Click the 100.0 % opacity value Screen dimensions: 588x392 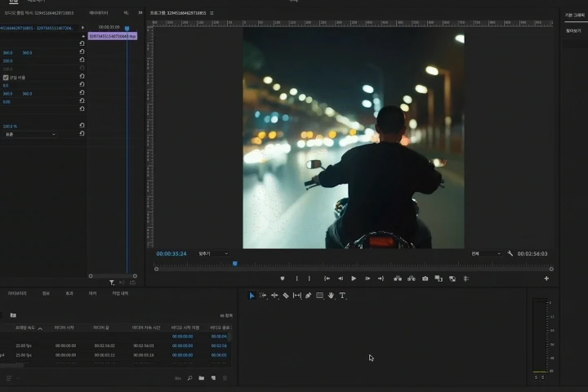pyautogui.click(x=10, y=127)
